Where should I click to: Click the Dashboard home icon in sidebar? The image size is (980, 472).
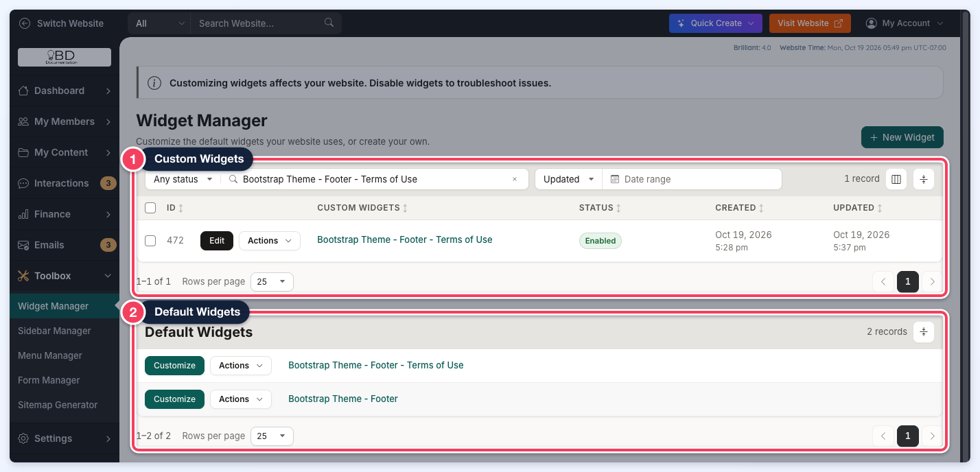click(x=23, y=91)
